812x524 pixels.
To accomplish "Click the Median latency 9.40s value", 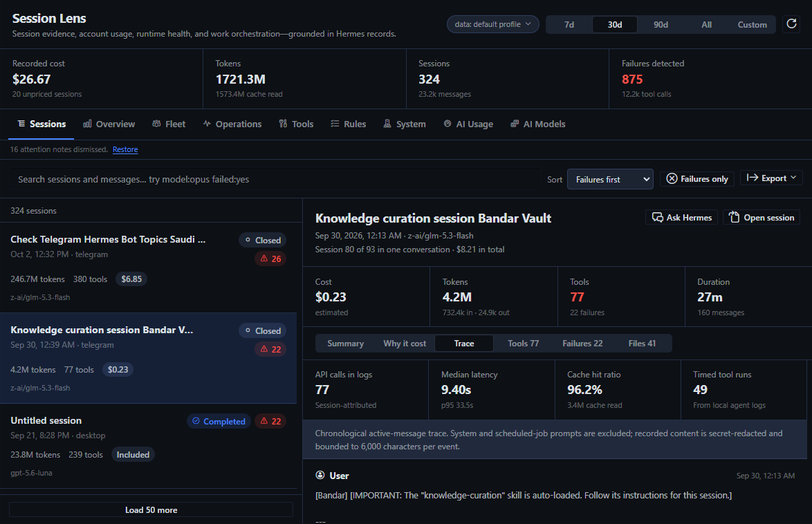I will click(x=456, y=389).
